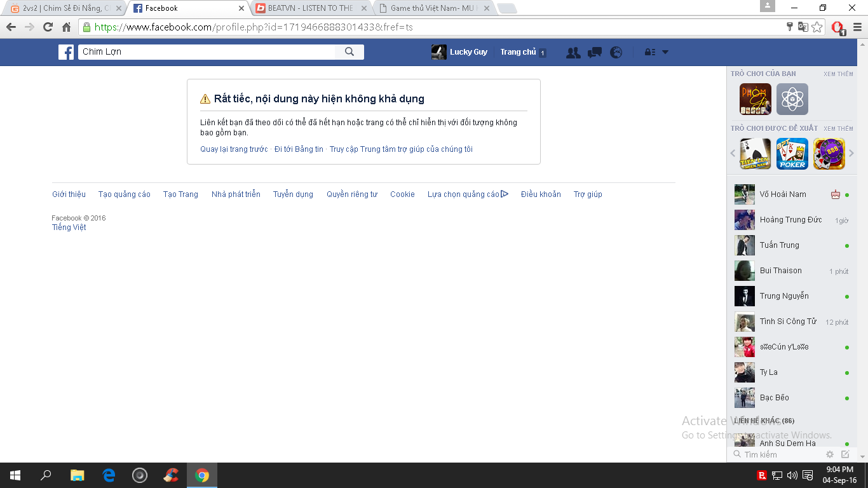The height and width of the screenshot is (488, 868).
Task: Click the Facebook logo icon
Action: click(66, 52)
